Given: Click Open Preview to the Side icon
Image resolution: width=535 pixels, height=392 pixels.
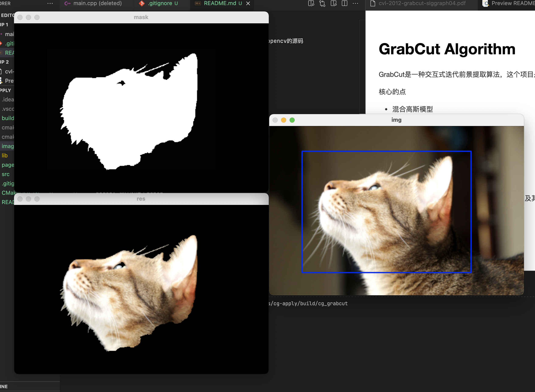Looking at the screenshot, I should pyautogui.click(x=333, y=4).
